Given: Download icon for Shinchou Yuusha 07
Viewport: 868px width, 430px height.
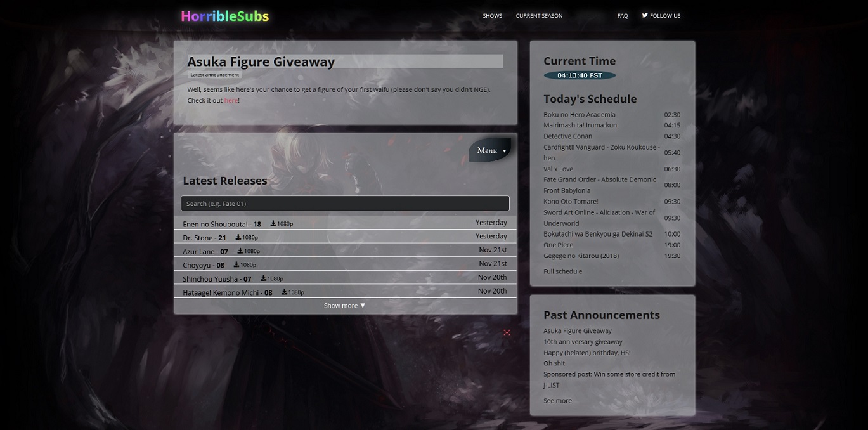Looking at the screenshot, I should coord(264,278).
